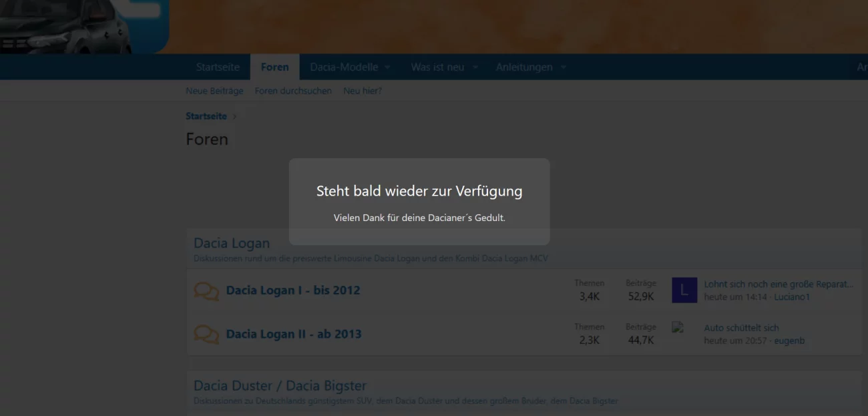Image resolution: width=868 pixels, height=416 pixels.
Task: Expand the Anleitungen dropdown arrow
Action: click(x=563, y=67)
